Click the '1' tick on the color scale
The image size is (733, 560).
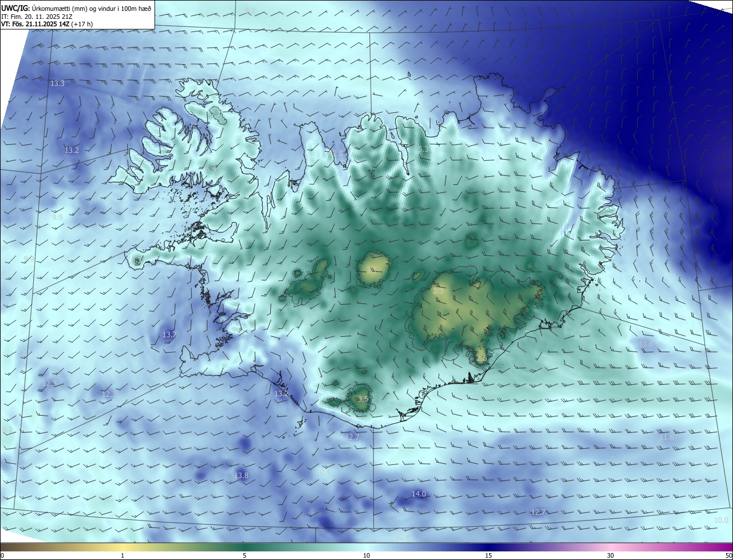point(123,555)
